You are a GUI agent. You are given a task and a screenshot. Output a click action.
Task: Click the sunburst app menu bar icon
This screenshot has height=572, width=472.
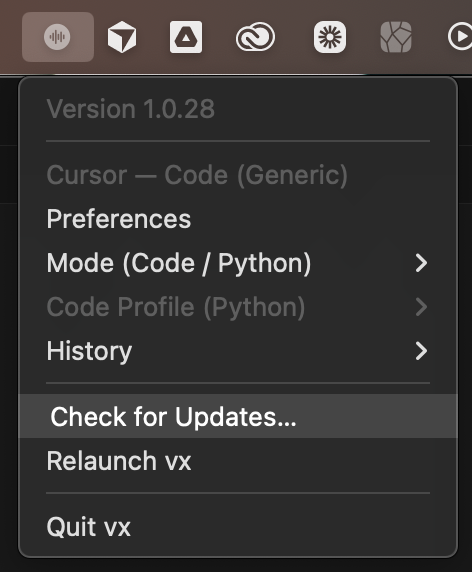pos(330,37)
